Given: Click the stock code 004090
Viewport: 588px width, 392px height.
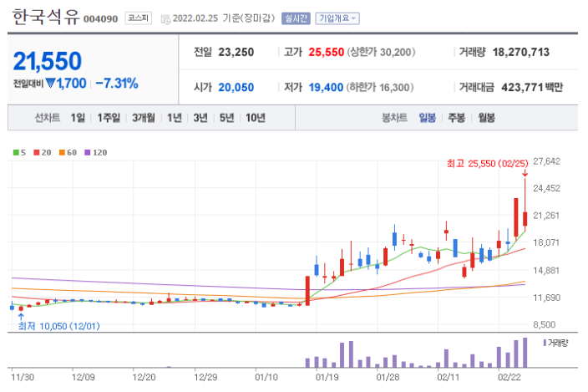Looking at the screenshot, I should tap(100, 18).
